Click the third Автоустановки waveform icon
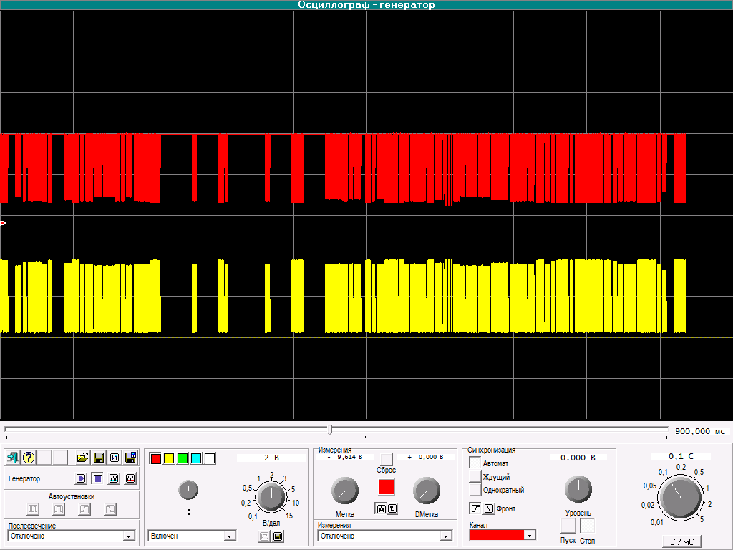 (x=85, y=509)
